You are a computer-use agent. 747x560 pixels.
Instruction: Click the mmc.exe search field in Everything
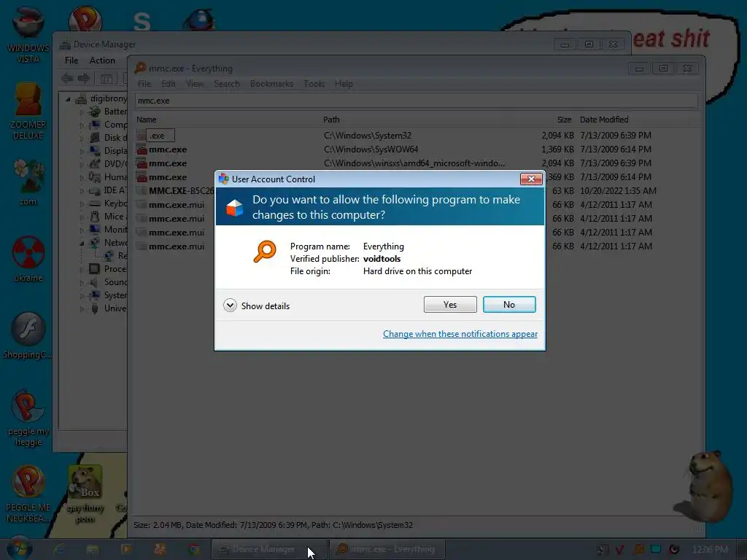pos(417,101)
